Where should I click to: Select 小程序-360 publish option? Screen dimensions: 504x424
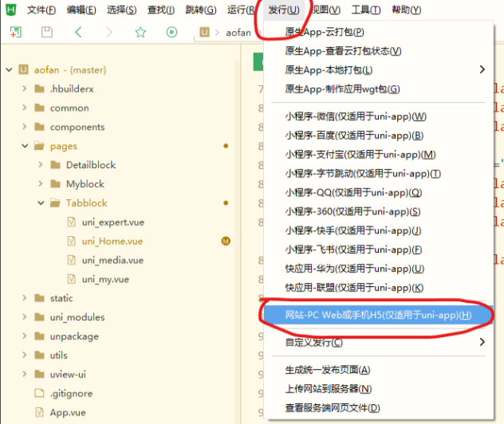click(x=378, y=211)
